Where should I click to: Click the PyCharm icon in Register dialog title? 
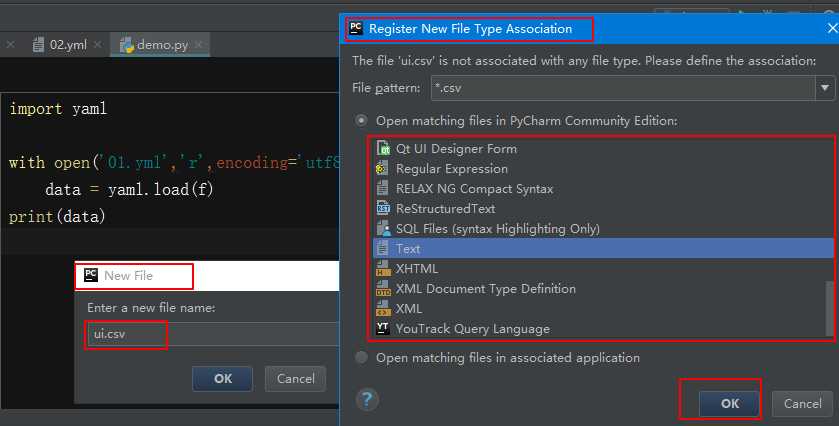pyautogui.click(x=356, y=28)
